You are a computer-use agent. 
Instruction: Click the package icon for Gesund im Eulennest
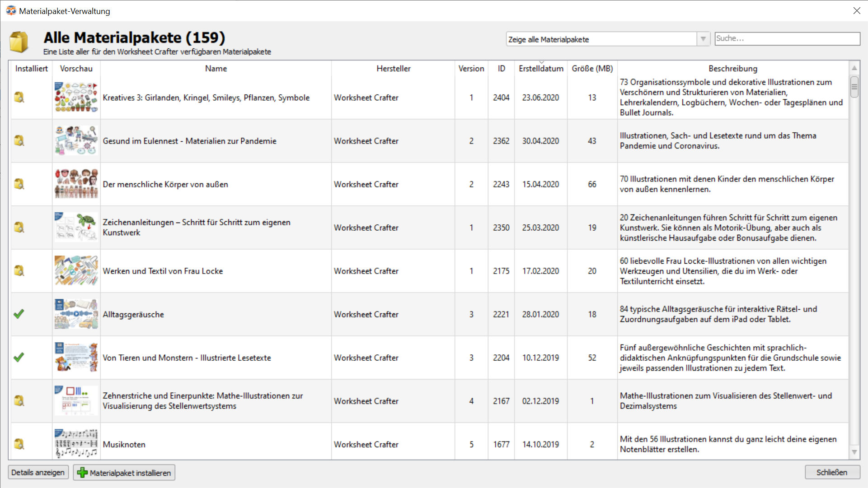(19, 141)
